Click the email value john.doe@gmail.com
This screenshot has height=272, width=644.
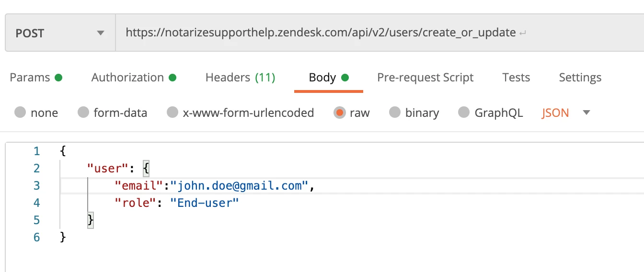pos(240,186)
